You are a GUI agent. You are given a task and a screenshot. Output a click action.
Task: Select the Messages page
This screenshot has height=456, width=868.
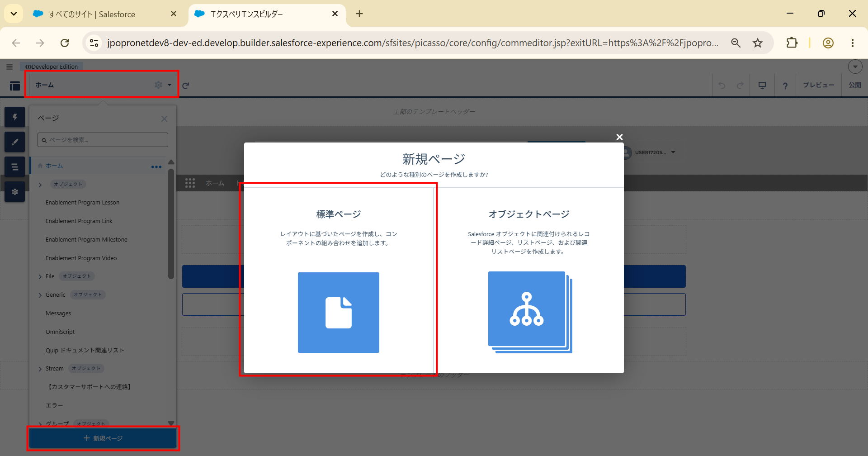pyautogui.click(x=58, y=313)
